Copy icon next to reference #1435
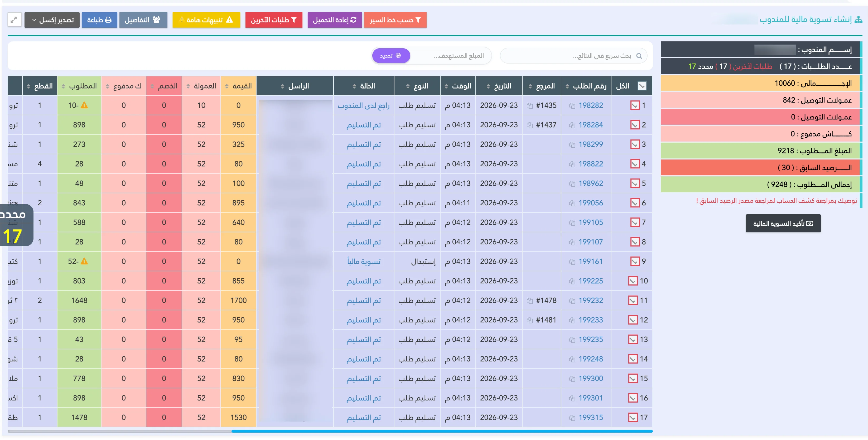This screenshot has height=440, width=868. point(530,106)
